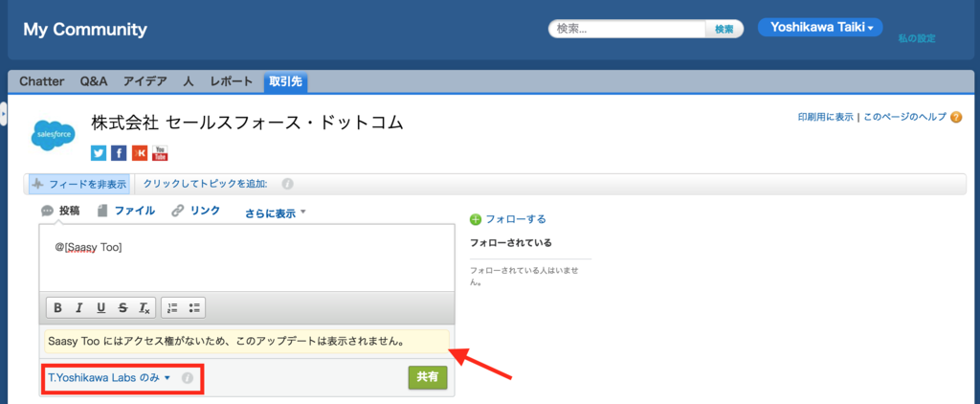The width and height of the screenshot is (980, 404).
Task: Switch to the 人 tab
Action: point(189,81)
